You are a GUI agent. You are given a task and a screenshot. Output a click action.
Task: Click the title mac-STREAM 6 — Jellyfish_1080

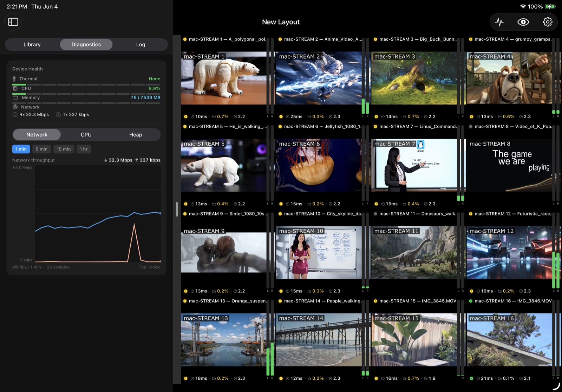click(322, 127)
